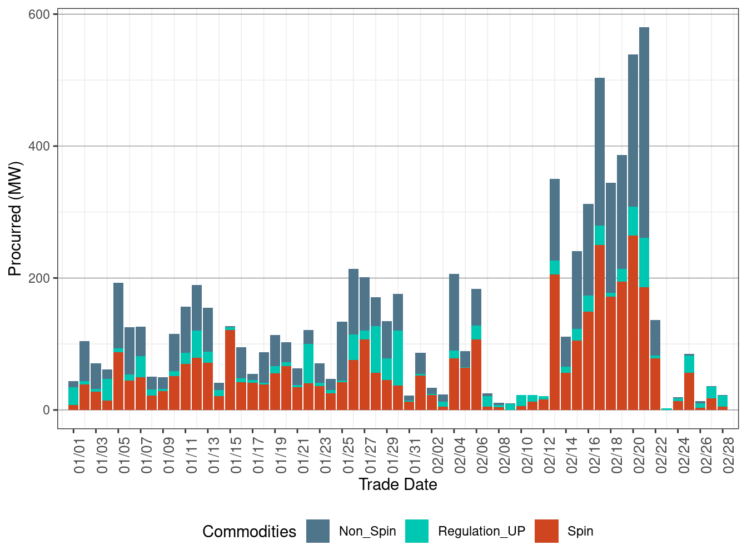The height and width of the screenshot is (560, 747).
Task: Click the 01/17 date label
Action: click(x=259, y=456)
